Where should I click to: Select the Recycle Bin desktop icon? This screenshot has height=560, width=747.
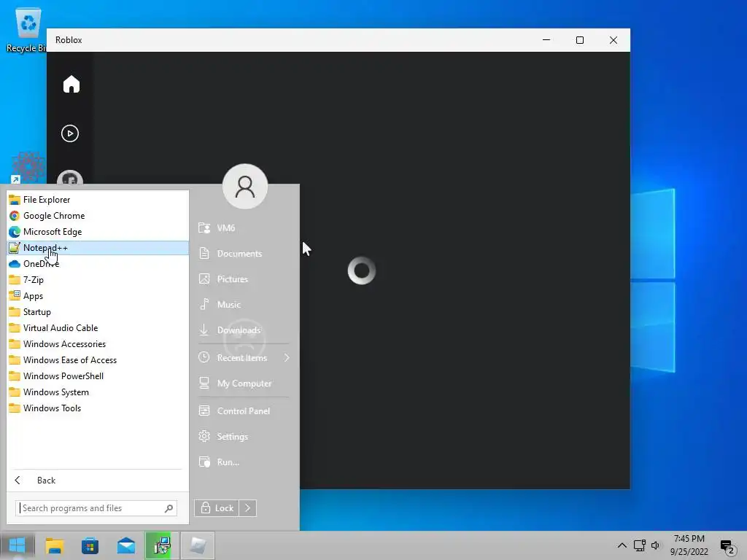click(x=27, y=29)
